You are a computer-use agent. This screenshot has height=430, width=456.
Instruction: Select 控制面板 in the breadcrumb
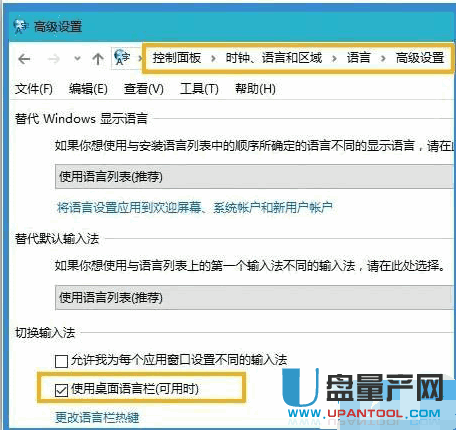177,58
